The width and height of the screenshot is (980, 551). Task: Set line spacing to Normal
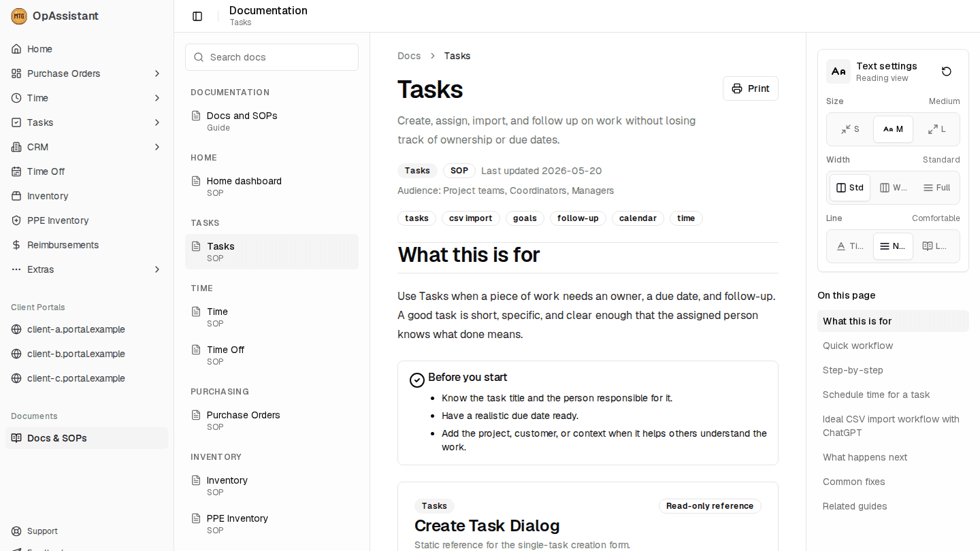tap(893, 246)
